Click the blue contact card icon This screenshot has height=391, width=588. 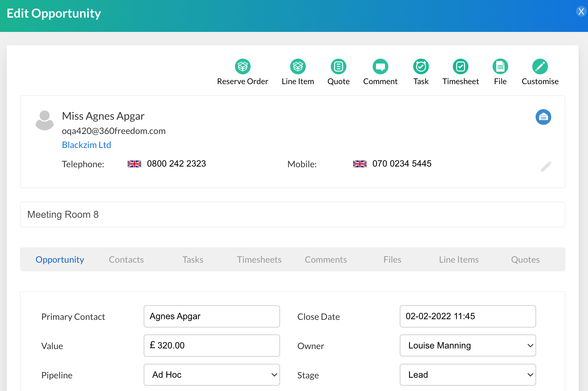[543, 117]
